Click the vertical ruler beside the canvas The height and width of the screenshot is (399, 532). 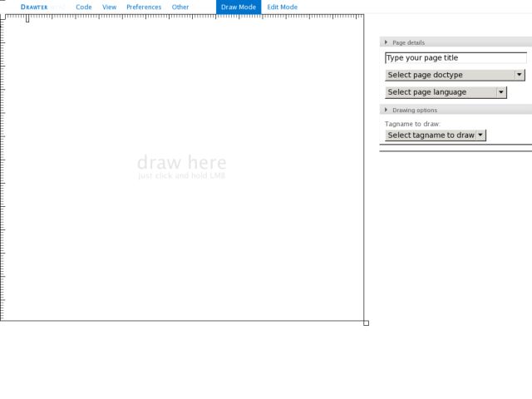click(2, 170)
